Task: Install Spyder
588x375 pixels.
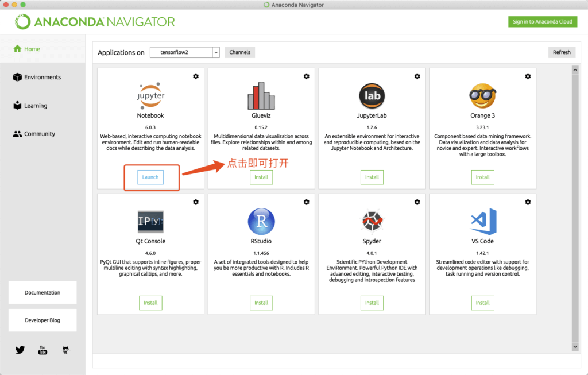Action: pos(372,303)
